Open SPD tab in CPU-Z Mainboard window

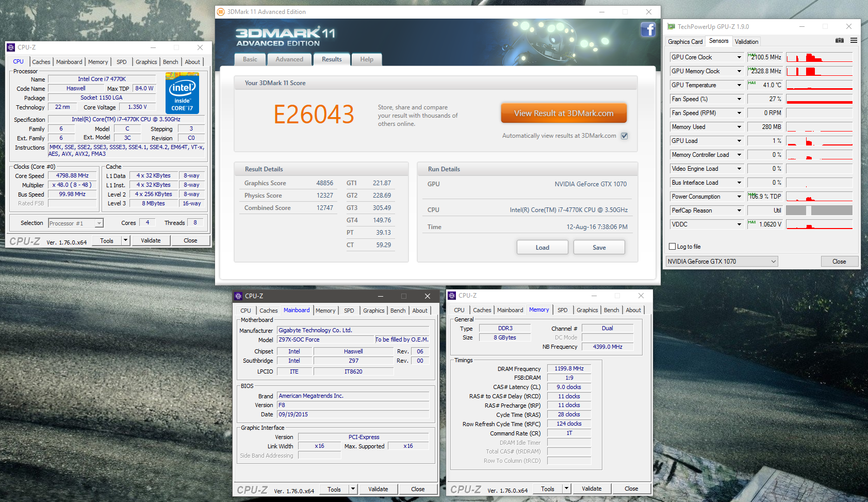pos(349,311)
